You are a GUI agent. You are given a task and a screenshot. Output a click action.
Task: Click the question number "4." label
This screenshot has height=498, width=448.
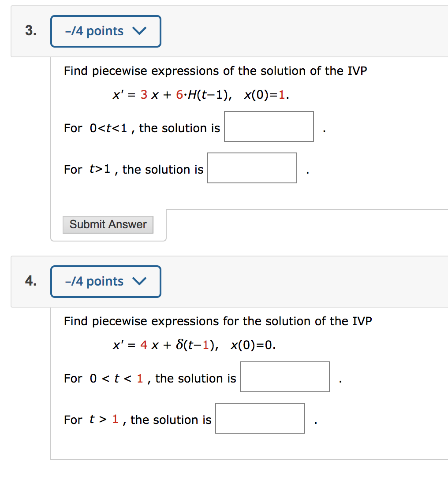point(31,281)
